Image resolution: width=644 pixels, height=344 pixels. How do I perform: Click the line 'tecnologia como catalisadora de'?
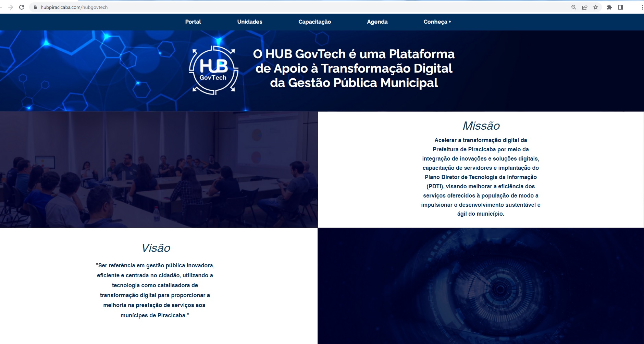155,285
